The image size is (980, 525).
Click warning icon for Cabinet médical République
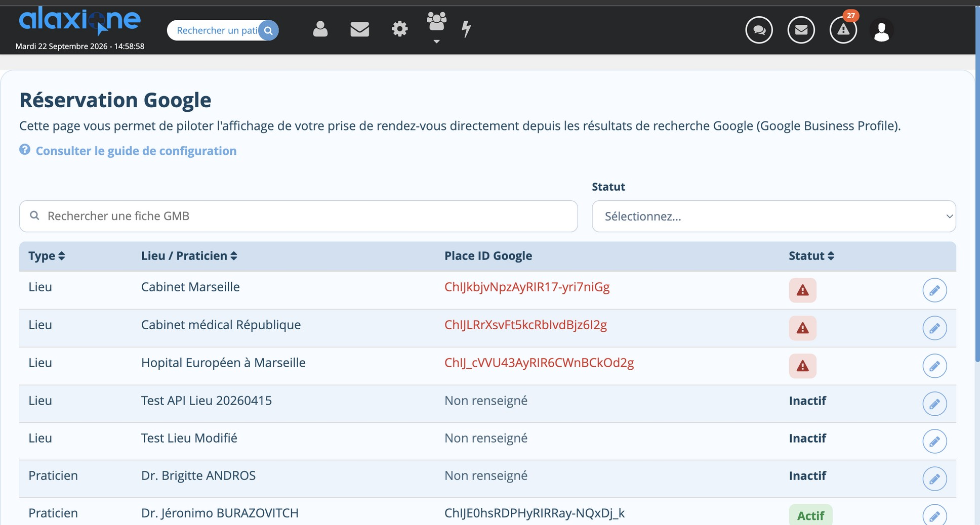point(802,328)
